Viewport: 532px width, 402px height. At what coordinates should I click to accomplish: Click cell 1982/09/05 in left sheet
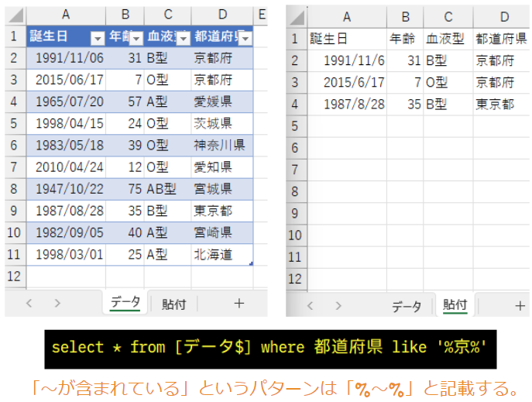(66, 232)
